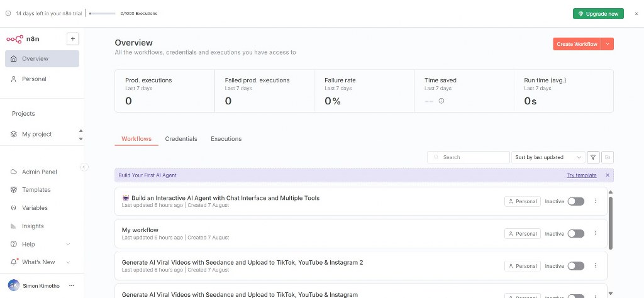Click the Build Your First AI Agent banner text
Viewport: 644px width, 298px height.
(x=147, y=175)
